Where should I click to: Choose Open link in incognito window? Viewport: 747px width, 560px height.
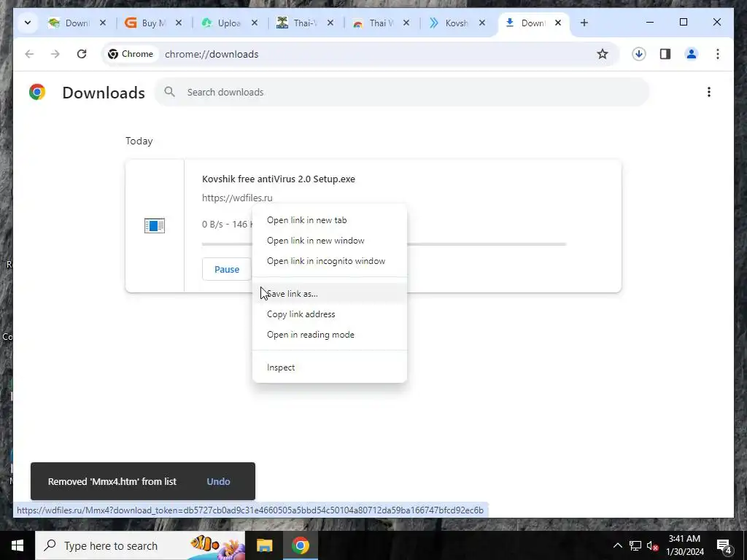[330, 261]
